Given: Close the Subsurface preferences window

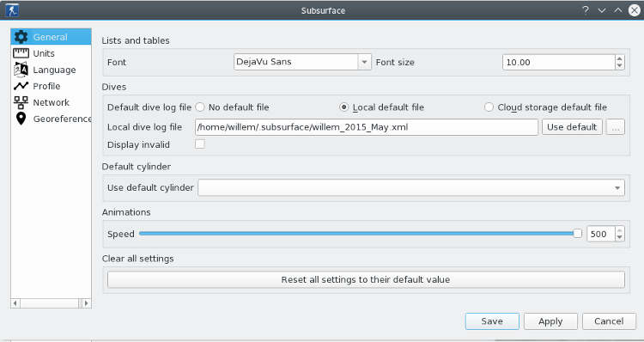Looking at the screenshot, I should coord(635,10).
